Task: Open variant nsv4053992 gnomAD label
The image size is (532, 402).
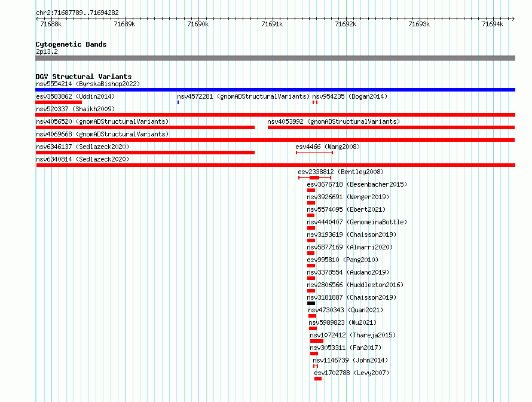Action: (334, 121)
